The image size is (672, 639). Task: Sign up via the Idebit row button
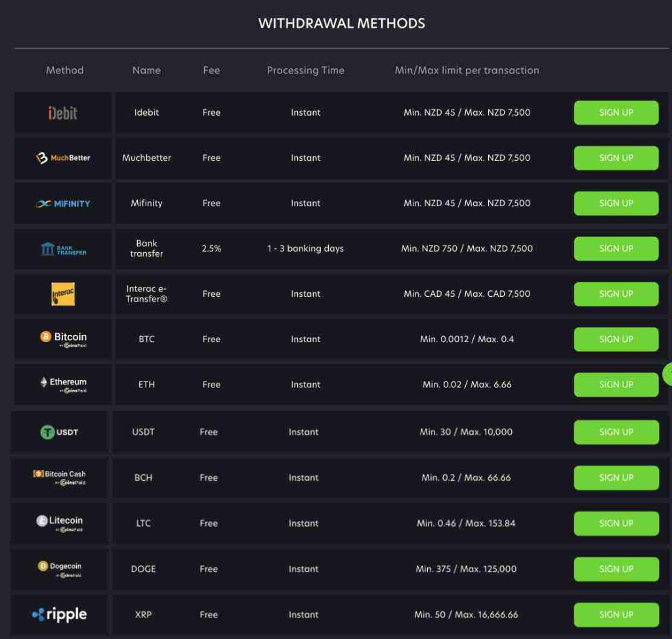[x=616, y=112]
